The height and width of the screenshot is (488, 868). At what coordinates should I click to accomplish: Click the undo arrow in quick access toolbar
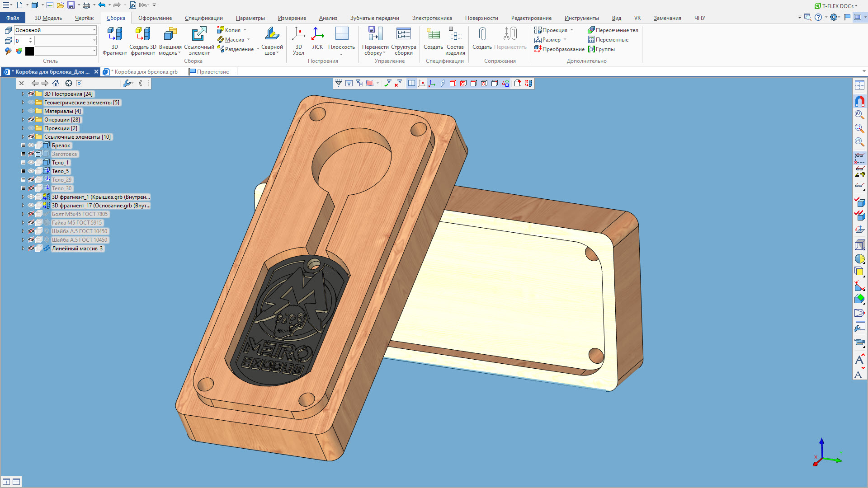click(x=102, y=5)
